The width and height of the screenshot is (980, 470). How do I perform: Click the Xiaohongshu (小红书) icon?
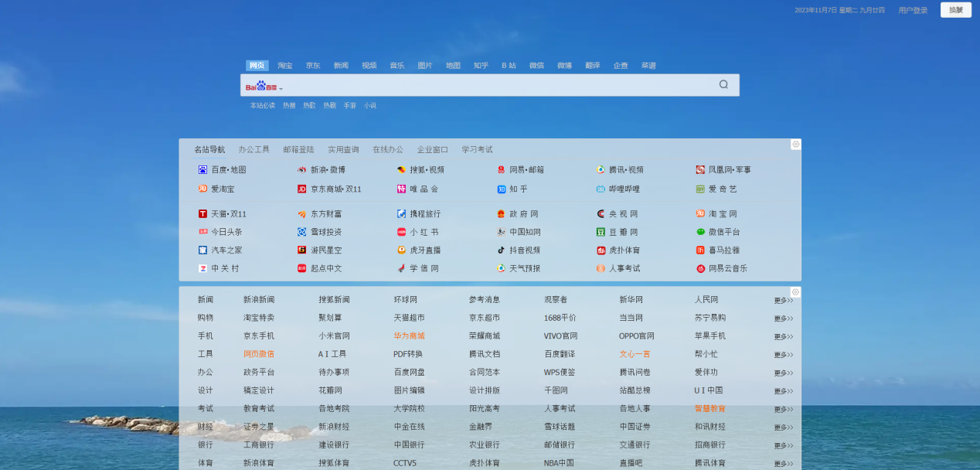pos(401,232)
